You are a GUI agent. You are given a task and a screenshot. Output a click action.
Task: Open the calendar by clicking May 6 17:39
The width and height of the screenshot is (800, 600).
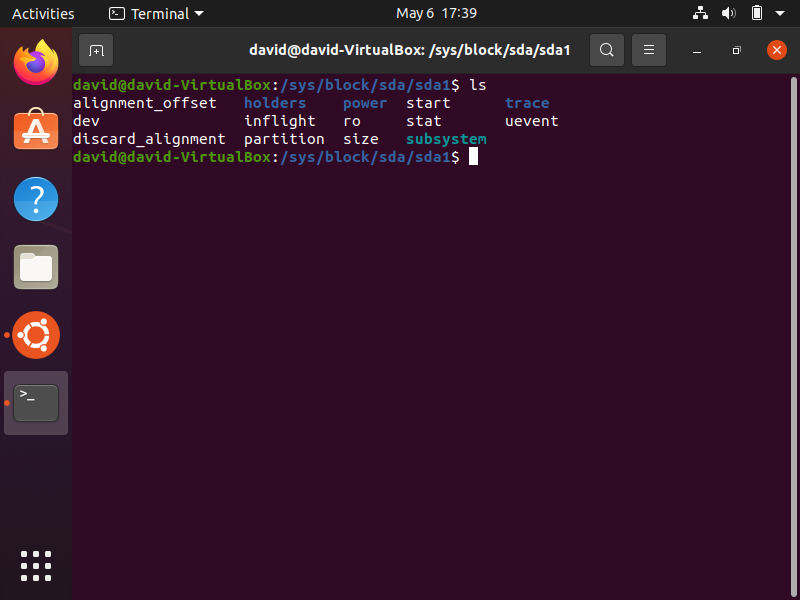437,13
